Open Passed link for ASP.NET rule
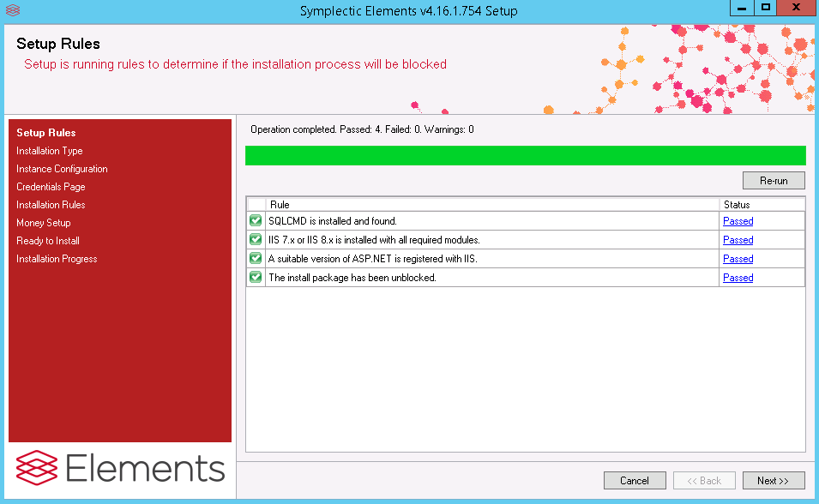The height and width of the screenshot is (504, 819). [x=738, y=259]
